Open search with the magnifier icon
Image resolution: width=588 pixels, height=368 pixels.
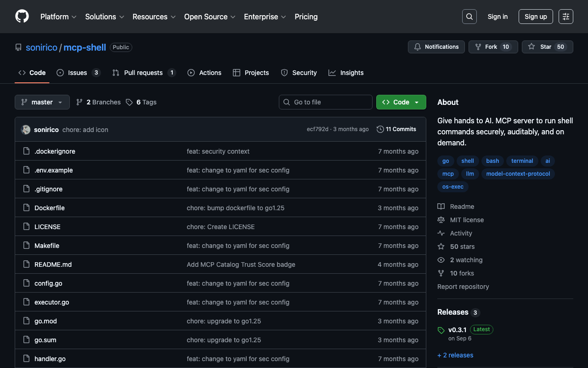(469, 17)
